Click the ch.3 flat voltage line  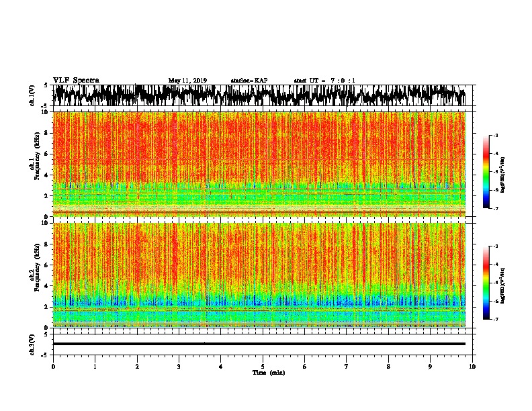[x=259, y=344]
